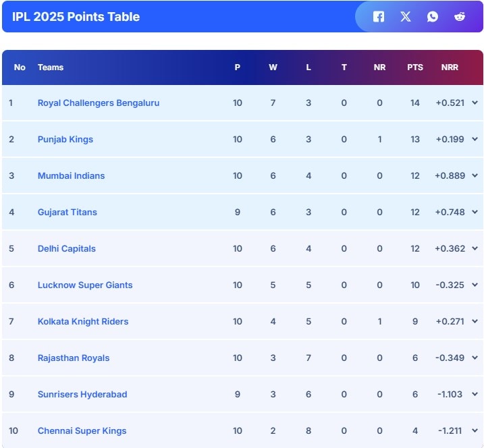Viewport: 484px width, 448px height.
Task: Open the Sunrisers Hyderabad team link
Action: point(82,395)
